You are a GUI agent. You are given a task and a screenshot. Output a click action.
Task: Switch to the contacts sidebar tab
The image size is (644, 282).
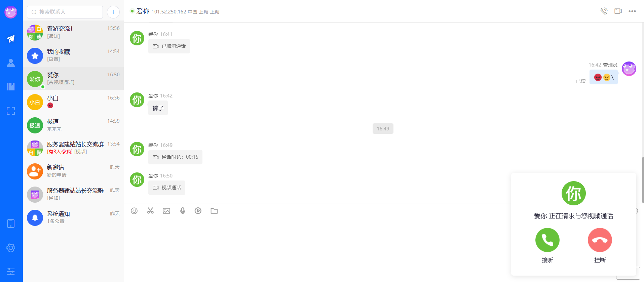coord(11,63)
